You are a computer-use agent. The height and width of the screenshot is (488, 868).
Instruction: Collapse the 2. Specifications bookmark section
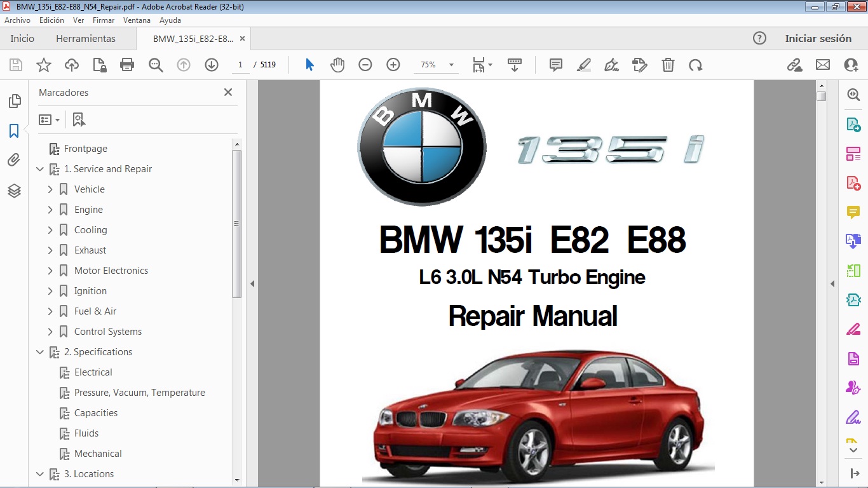40,352
